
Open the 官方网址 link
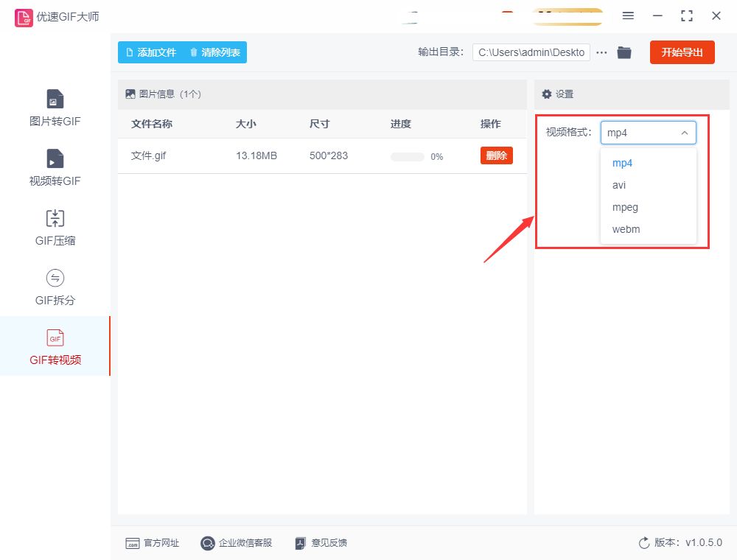tap(153, 543)
